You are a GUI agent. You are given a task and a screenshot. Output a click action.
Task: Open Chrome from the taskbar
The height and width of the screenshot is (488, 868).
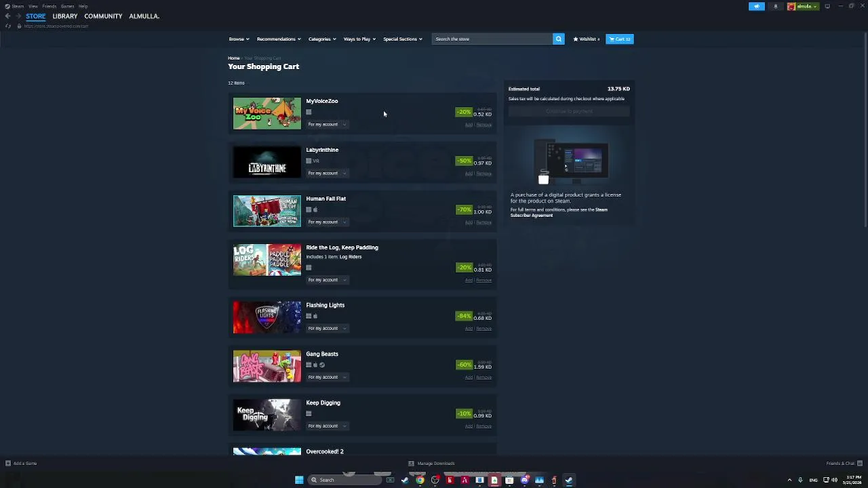(x=420, y=480)
